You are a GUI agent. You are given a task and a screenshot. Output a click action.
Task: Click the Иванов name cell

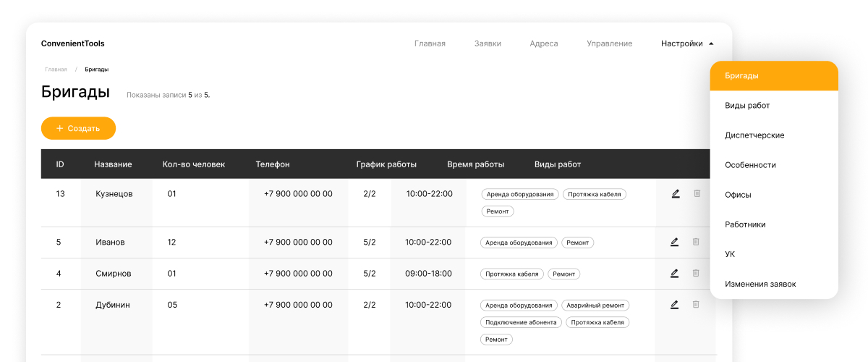tap(110, 242)
